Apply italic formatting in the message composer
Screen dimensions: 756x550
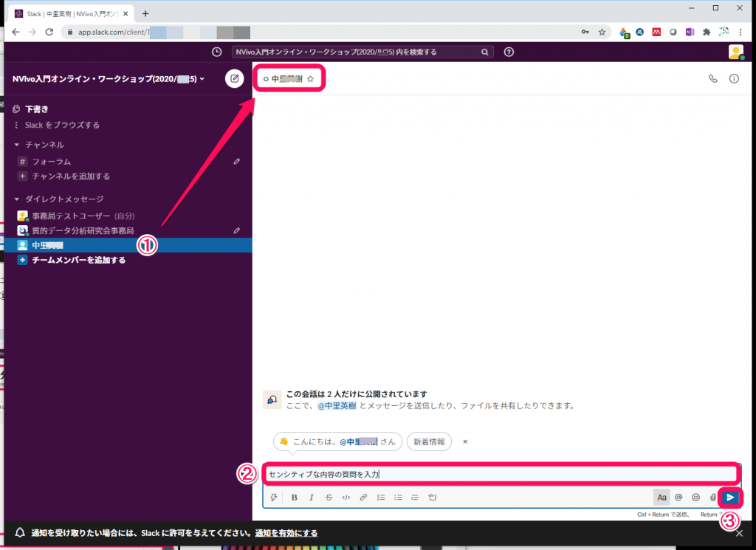coord(312,498)
